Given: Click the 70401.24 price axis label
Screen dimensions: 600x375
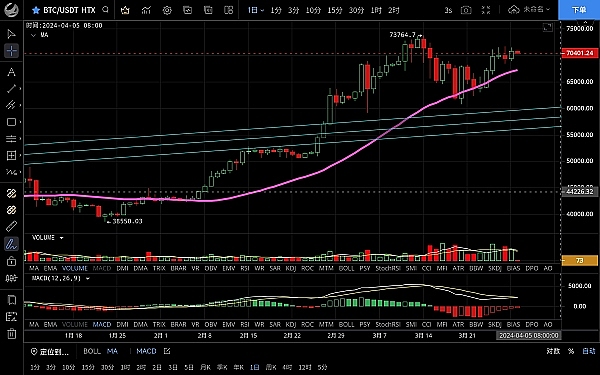Looking at the screenshot, I should coord(580,53).
